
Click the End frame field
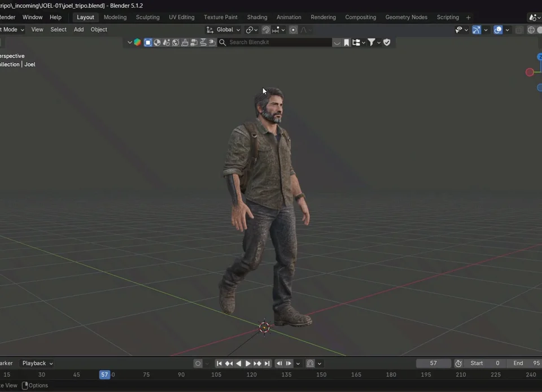[x=526, y=363]
